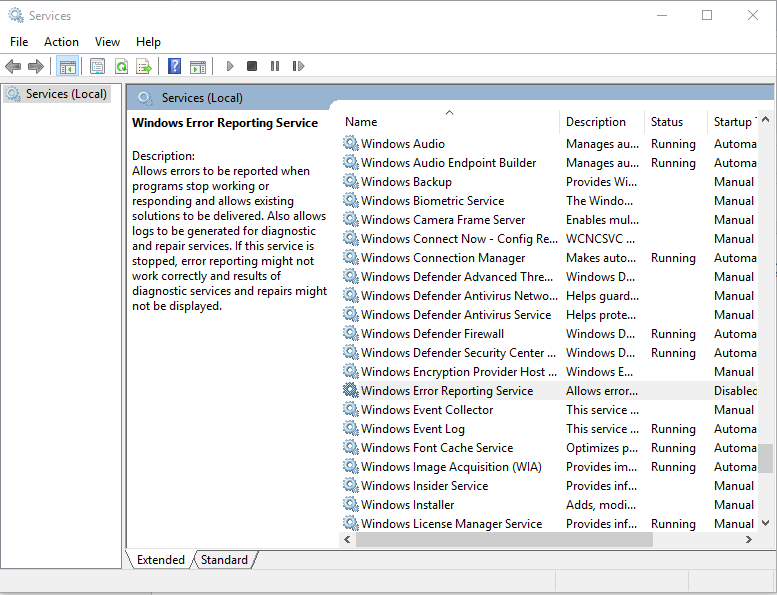Click Windows Error Reporting Service heading text

click(x=225, y=122)
